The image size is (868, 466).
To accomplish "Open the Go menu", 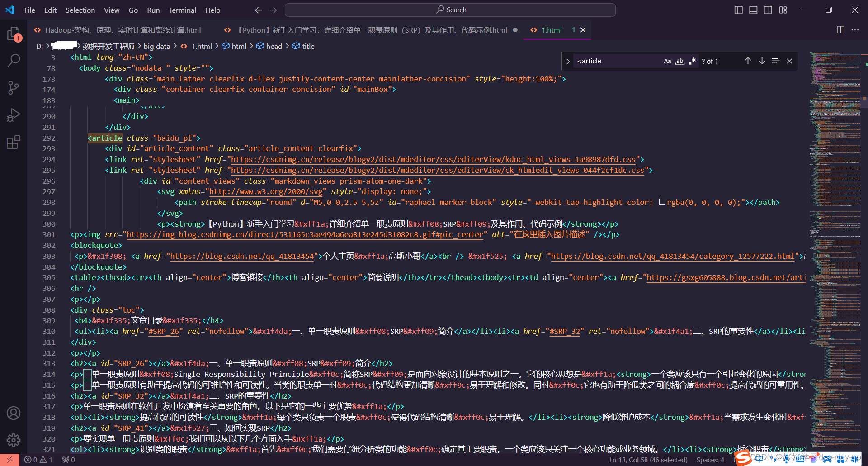I will pyautogui.click(x=133, y=10).
